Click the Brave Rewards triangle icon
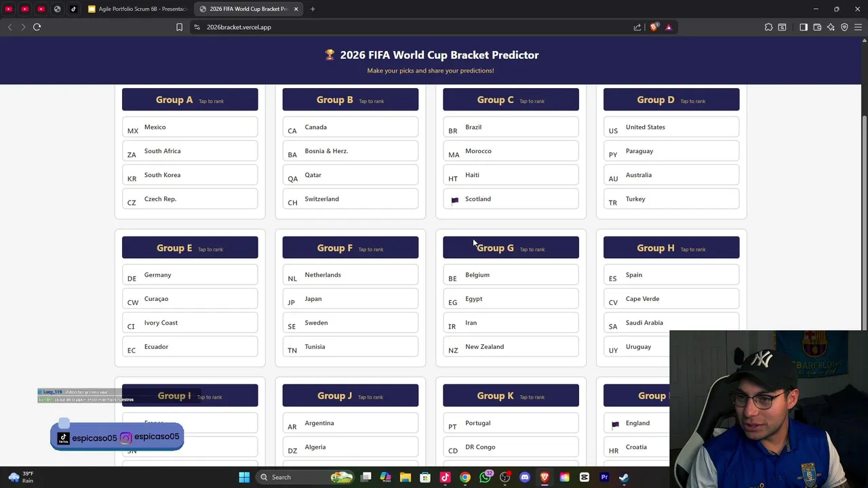 669,27
